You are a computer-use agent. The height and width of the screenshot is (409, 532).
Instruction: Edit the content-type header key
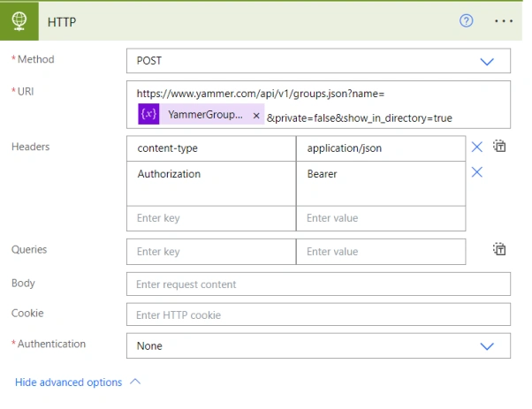pos(211,148)
